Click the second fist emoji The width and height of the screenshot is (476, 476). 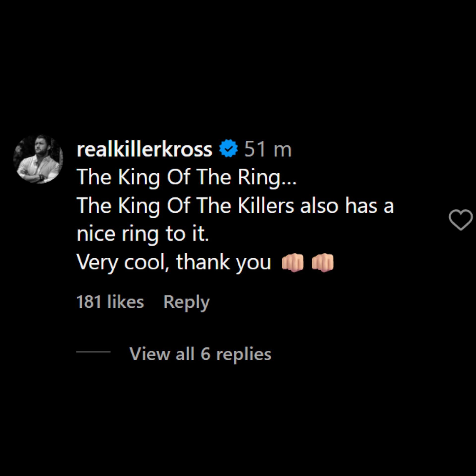click(x=323, y=263)
